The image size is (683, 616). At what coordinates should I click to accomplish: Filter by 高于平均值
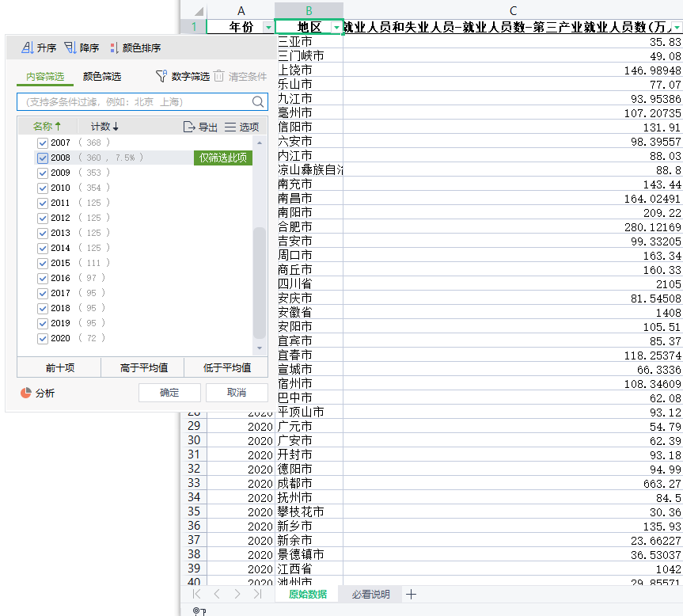point(143,367)
